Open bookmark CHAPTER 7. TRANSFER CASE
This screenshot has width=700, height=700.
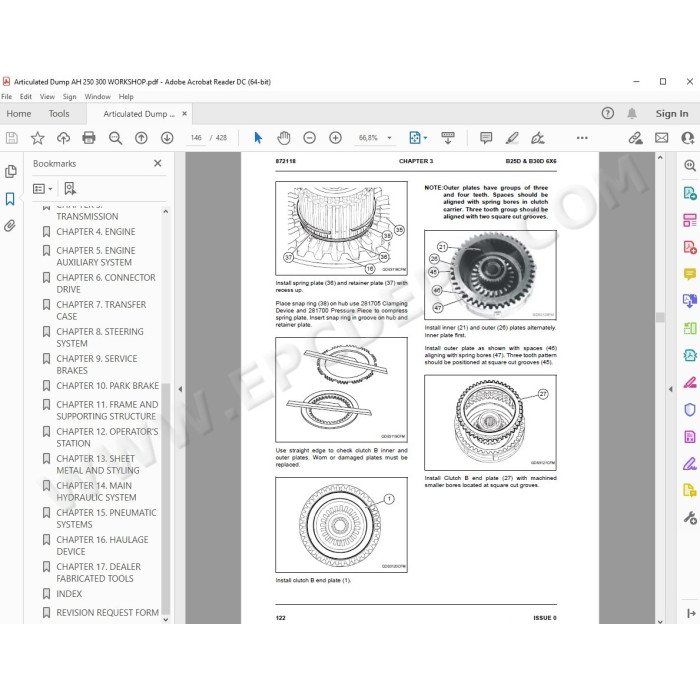tap(101, 310)
